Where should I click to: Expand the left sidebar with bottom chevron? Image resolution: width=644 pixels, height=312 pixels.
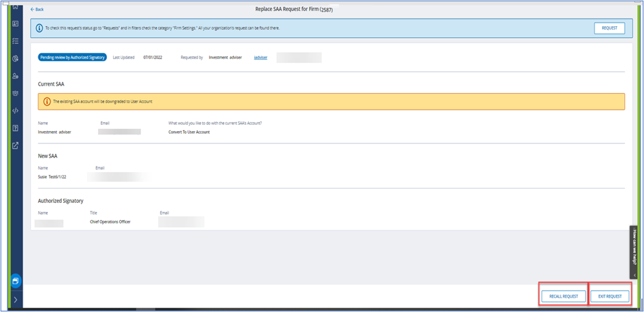click(15, 300)
